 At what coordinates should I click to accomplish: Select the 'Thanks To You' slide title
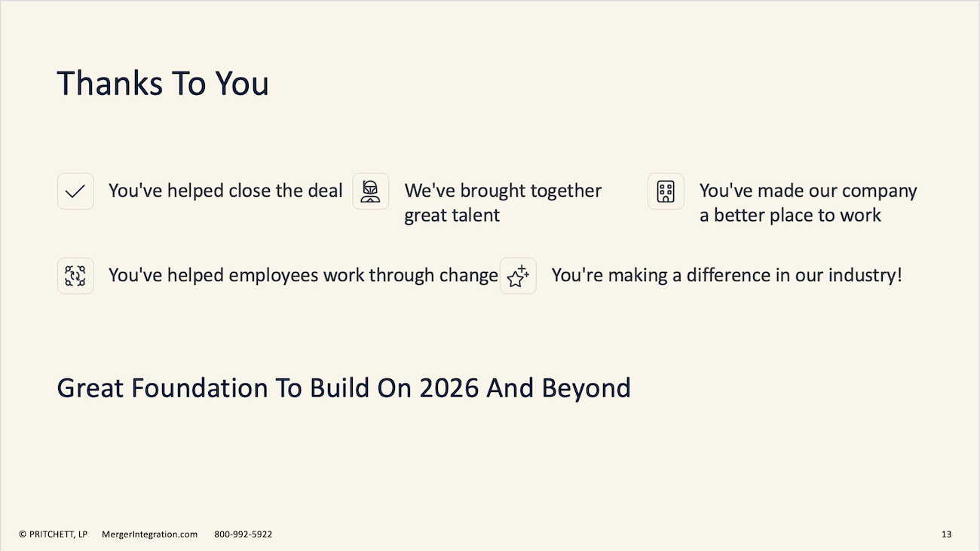[x=163, y=83]
